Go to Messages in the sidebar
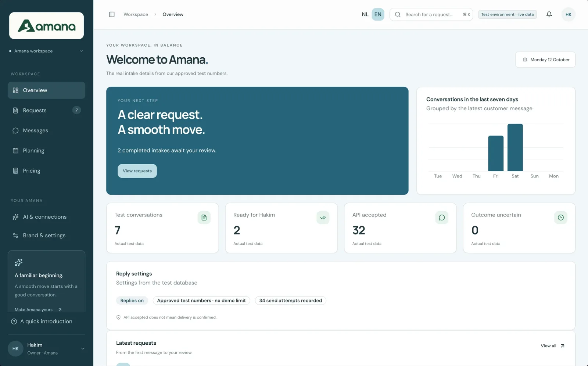Viewport: 588px width, 366px height. 46,130
